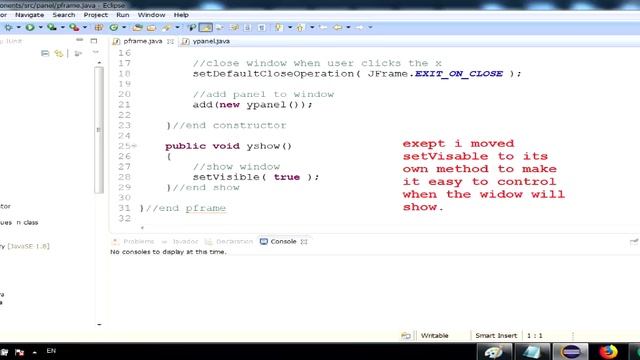Open the Debug configurations dropdown arrow
The height and width of the screenshot is (360, 640).
pos(18,27)
